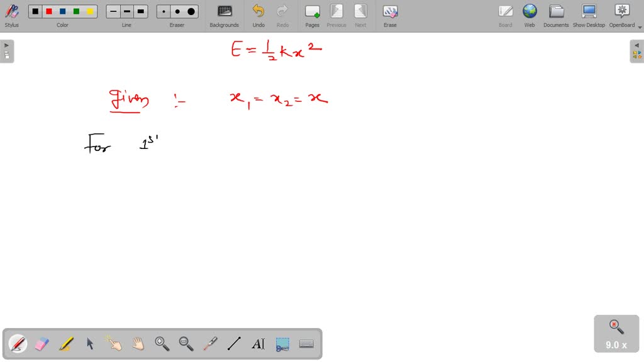Pick the blue pen color swatch
This screenshot has height=362, width=644.
click(63, 11)
